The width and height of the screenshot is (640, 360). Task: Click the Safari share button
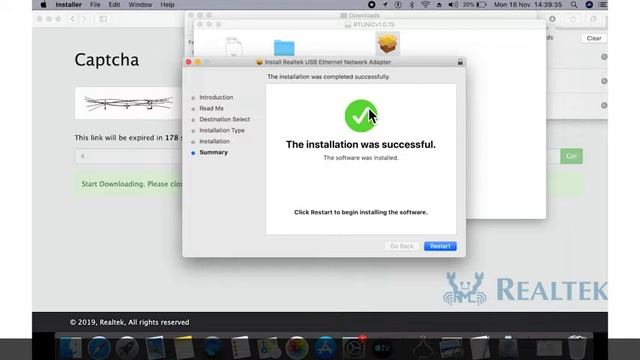coord(573,19)
